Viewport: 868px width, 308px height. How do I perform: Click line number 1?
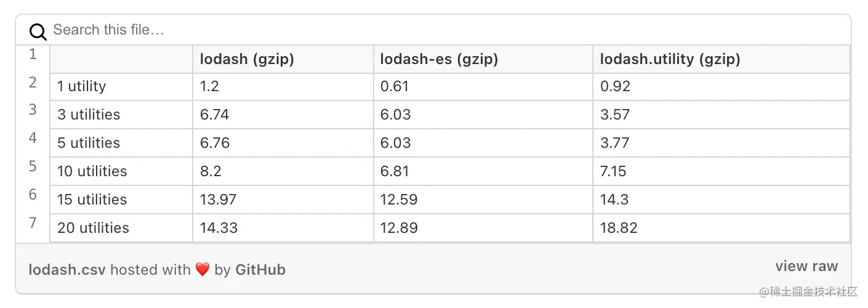tap(33, 54)
